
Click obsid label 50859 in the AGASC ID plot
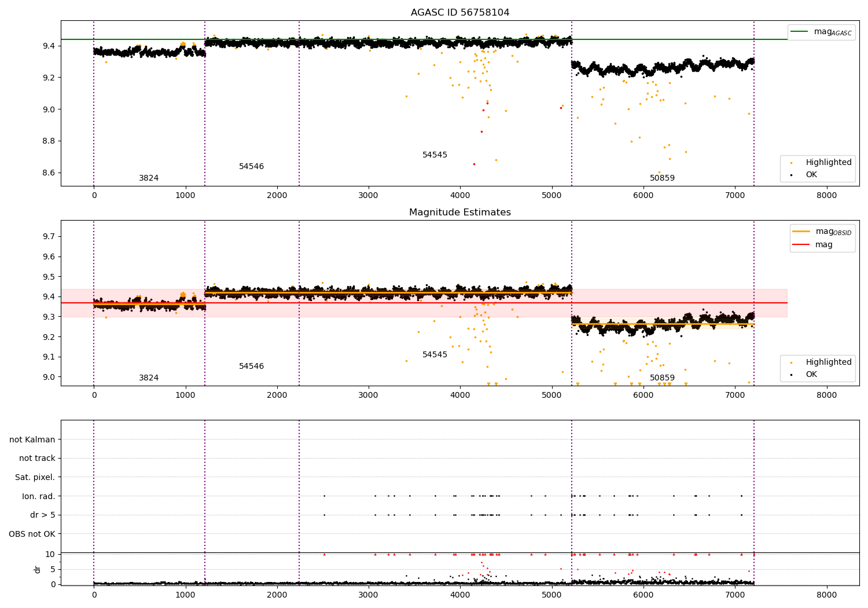(x=662, y=178)
